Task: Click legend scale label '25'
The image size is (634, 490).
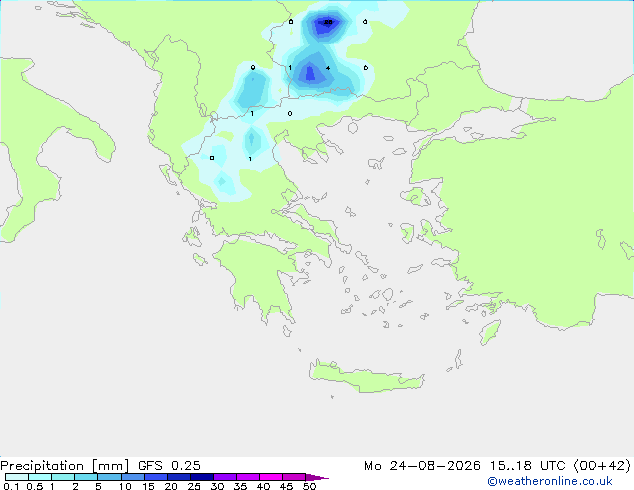Action: pyautogui.click(x=194, y=486)
